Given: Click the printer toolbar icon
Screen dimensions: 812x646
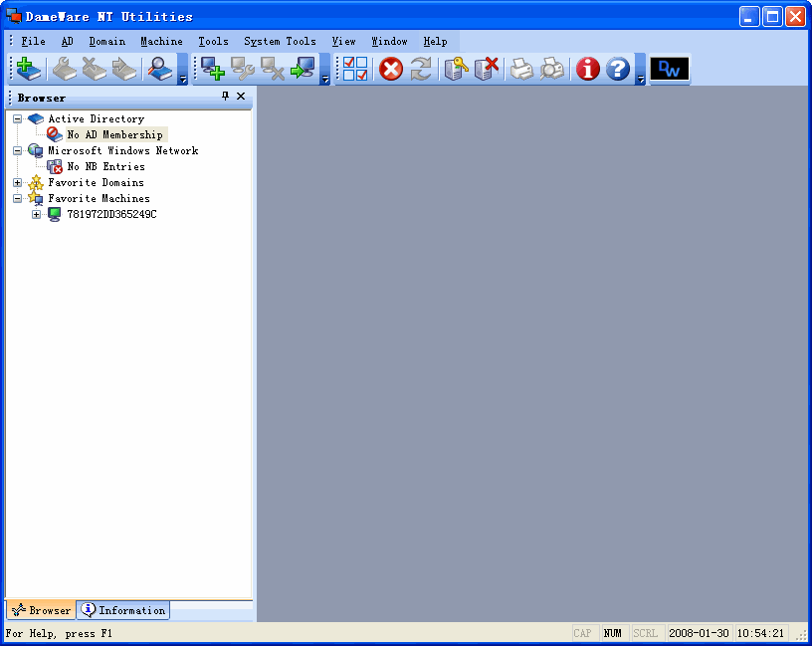Looking at the screenshot, I should coord(521,69).
